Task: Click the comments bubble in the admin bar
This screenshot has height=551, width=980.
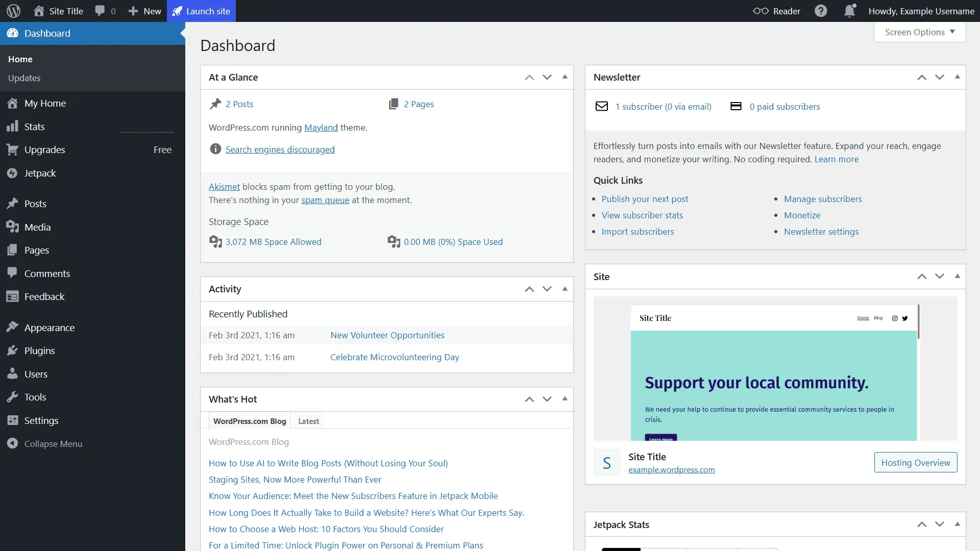Action: [x=100, y=11]
